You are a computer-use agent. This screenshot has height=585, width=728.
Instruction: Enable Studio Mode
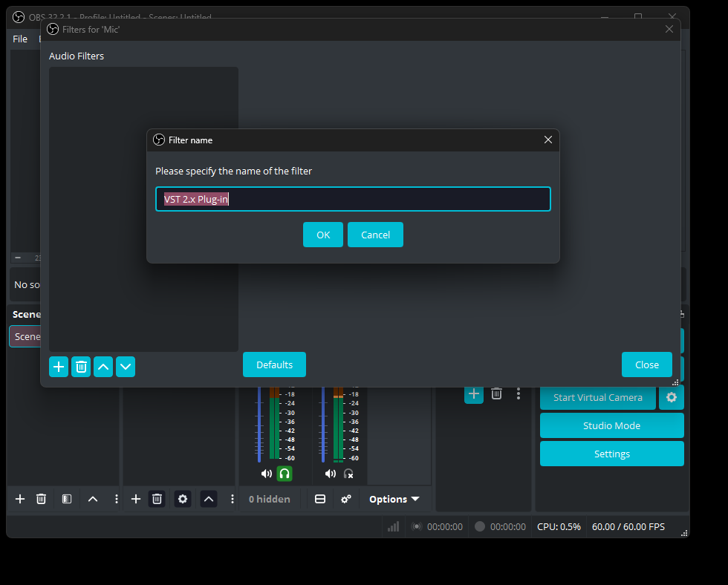611,425
